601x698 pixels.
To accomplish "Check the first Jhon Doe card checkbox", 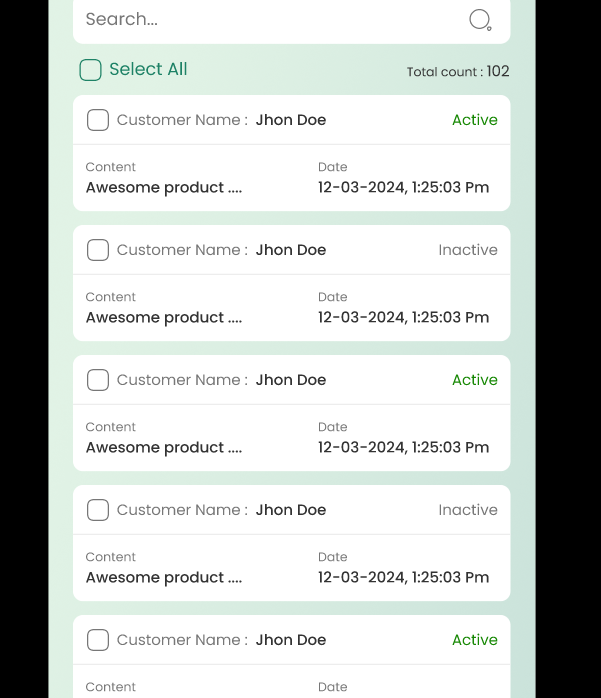I will [x=98, y=120].
